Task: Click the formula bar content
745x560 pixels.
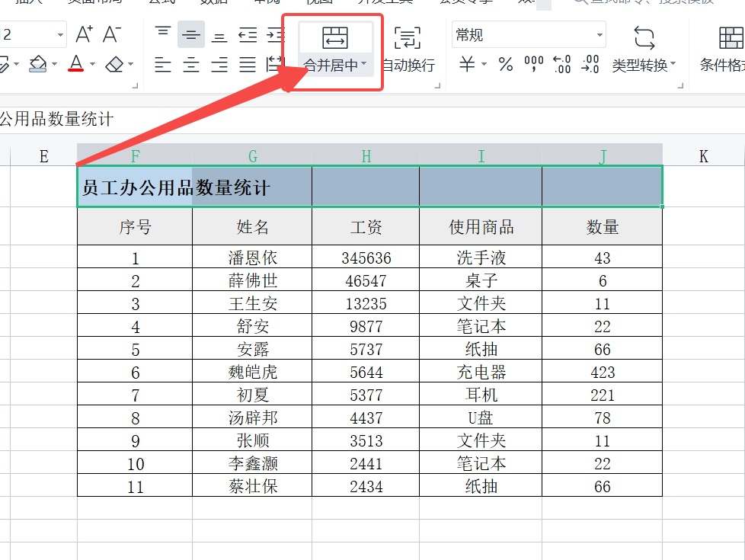Action: click(x=56, y=119)
